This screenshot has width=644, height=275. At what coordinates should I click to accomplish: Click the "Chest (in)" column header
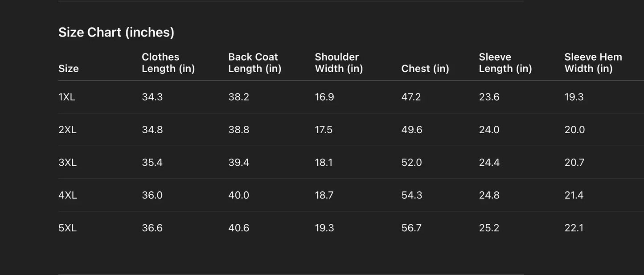click(x=425, y=69)
